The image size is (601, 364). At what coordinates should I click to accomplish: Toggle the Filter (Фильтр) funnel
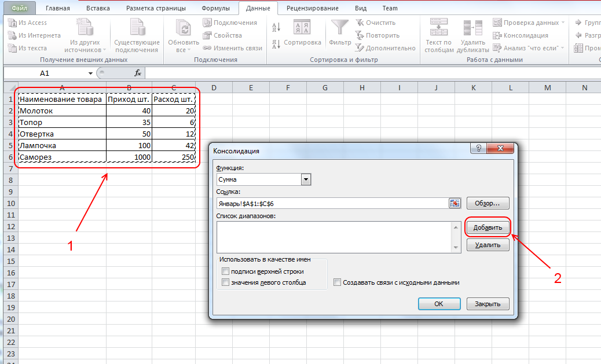click(x=340, y=32)
